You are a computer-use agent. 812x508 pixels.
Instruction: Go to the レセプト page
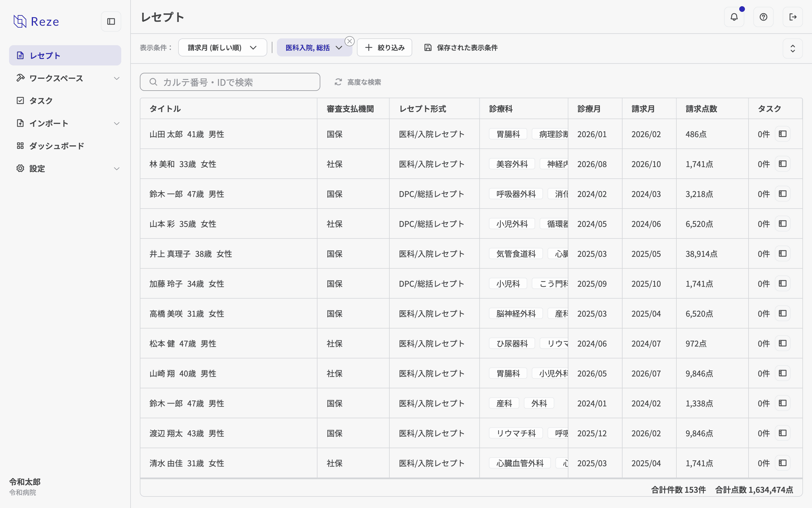tap(65, 55)
